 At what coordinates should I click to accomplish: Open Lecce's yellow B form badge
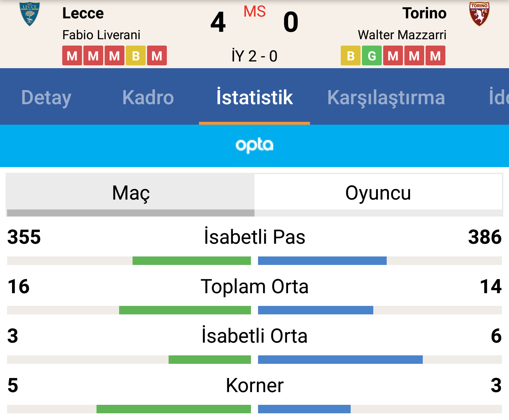(136, 56)
